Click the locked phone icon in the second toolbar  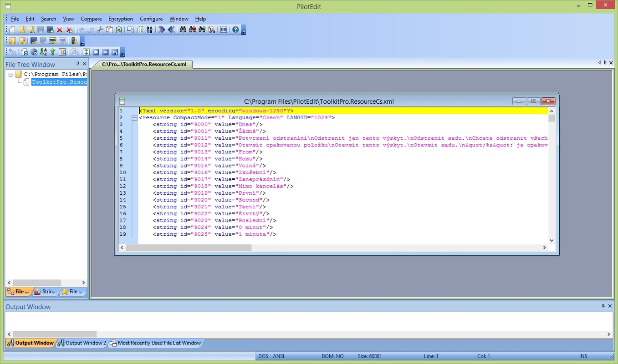tap(74, 41)
